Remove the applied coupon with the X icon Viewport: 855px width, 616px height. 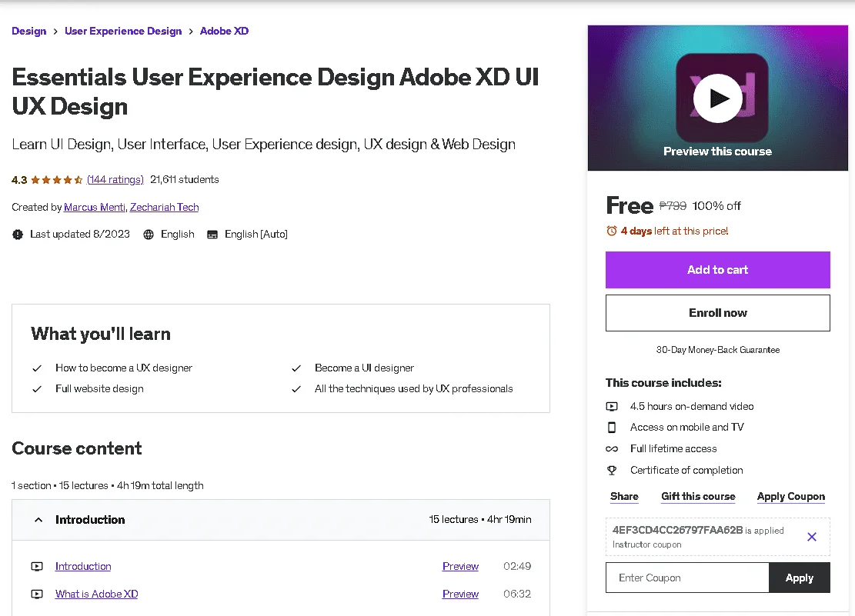point(811,537)
